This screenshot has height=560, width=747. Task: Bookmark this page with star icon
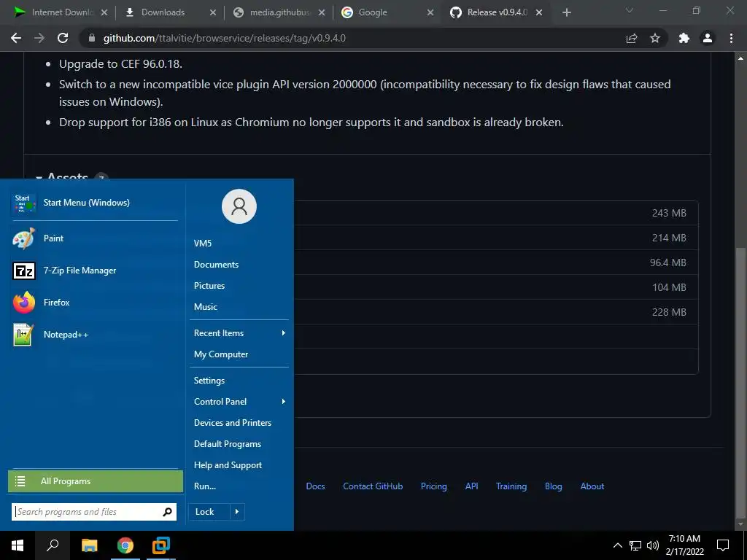pos(655,38)
